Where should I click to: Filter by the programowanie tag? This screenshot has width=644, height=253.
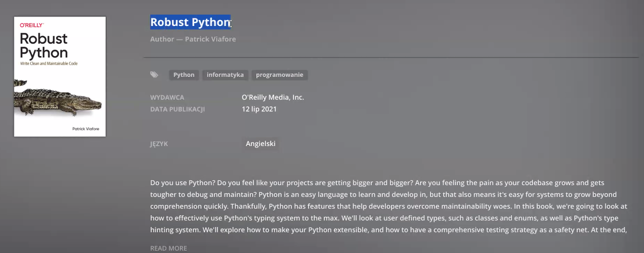279,74
